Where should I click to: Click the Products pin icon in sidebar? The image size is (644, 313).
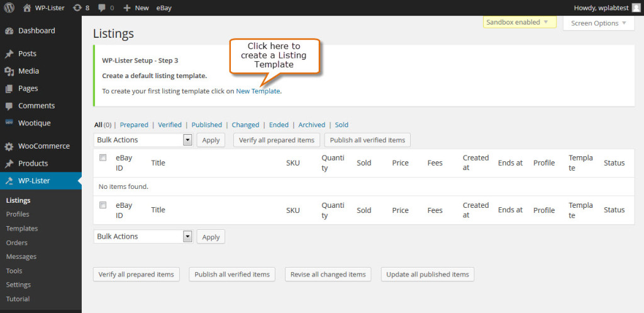click(x=9, y=164)
